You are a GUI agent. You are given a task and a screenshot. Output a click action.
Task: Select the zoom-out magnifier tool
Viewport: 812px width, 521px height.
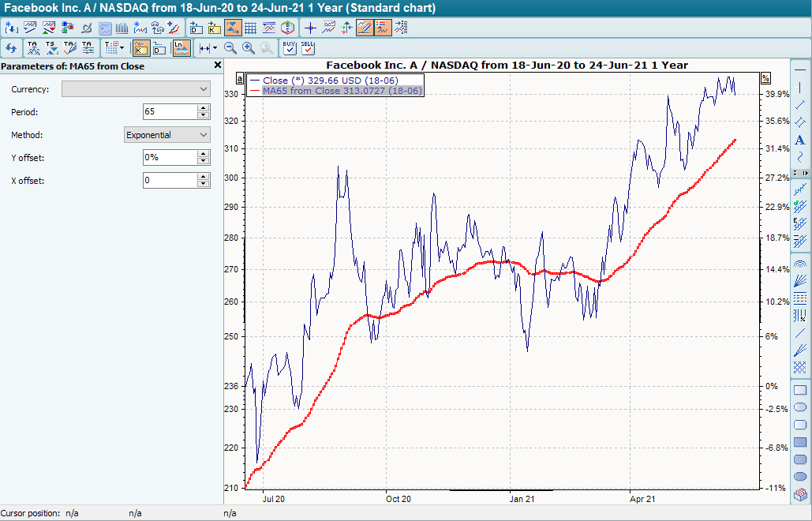tap(230, 47)
